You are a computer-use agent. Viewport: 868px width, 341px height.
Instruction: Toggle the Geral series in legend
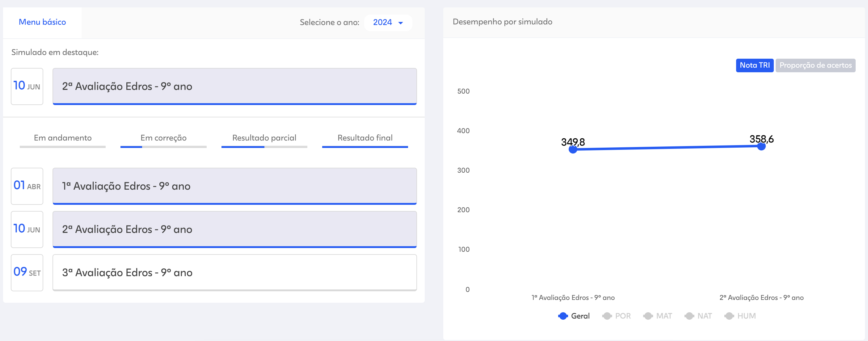click(x=574, y=316)
